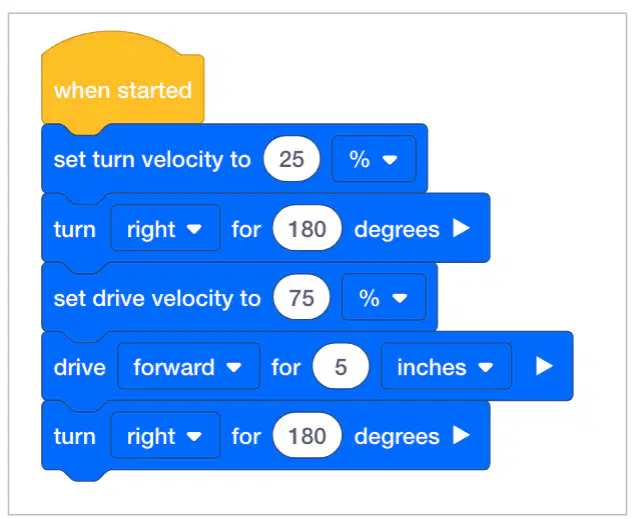Screen dimensions: 633x519
Task: Click the expand arrow on the last turn block
Action: 461,435
